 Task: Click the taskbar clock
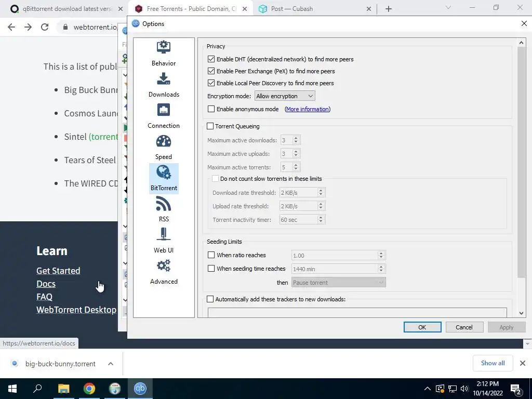tap(487, 389)
